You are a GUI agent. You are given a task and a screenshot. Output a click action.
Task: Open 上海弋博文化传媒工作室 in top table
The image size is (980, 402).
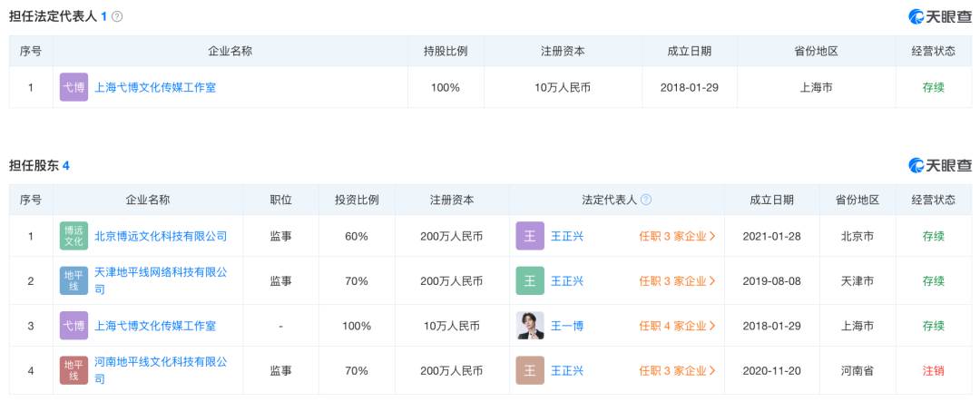155,87
